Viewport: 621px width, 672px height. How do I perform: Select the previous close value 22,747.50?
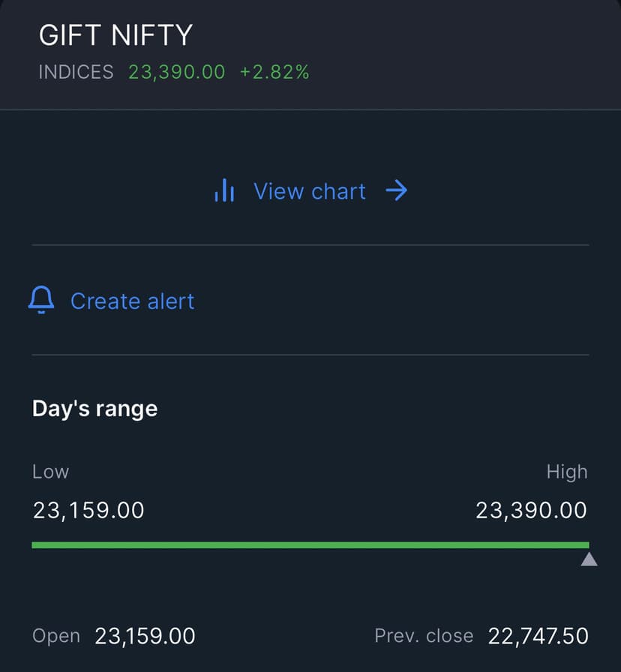[538, 636]
